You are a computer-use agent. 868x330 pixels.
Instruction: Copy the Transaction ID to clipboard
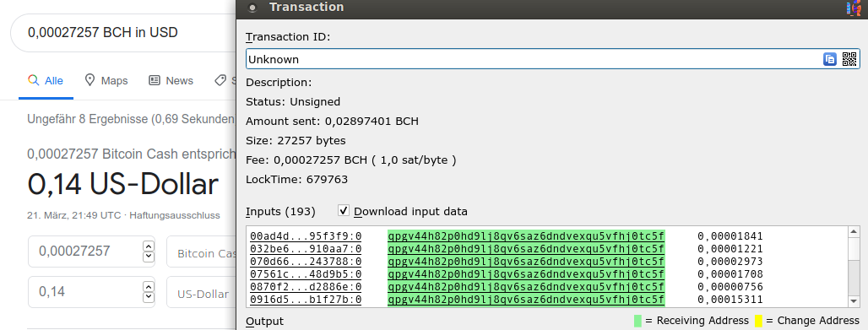coord(829,59)
